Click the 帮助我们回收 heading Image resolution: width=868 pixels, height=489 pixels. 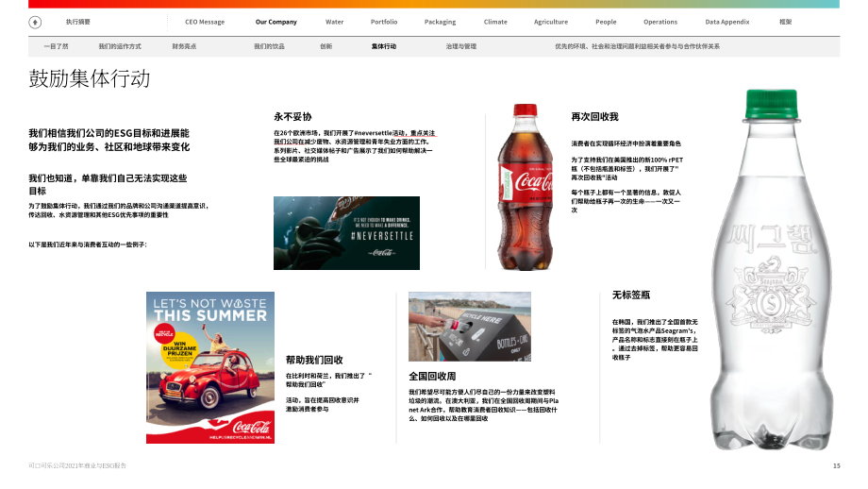(314, 360)
